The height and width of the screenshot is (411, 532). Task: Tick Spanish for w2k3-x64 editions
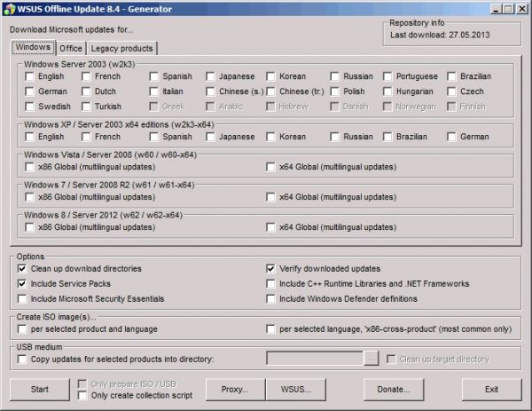click(x=154, y=137)
